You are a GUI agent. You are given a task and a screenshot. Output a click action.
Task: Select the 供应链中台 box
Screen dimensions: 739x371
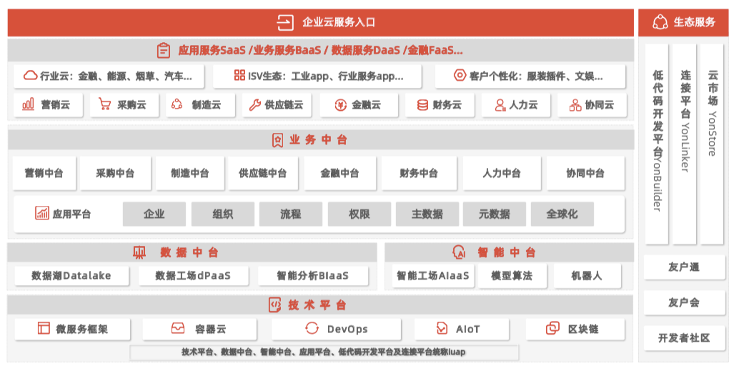pos(263,173)
